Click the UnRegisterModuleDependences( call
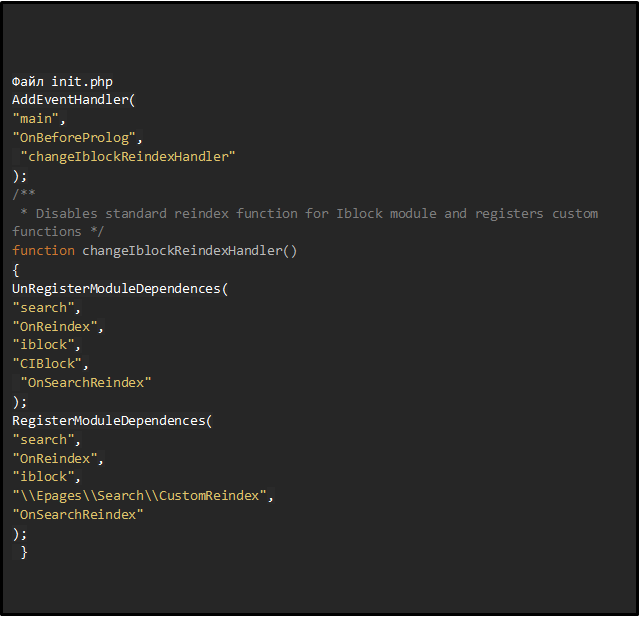 120,289
